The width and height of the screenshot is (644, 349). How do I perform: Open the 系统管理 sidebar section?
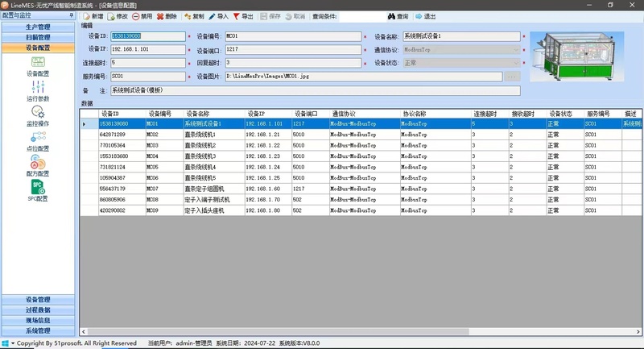click(x=38, y=330)
